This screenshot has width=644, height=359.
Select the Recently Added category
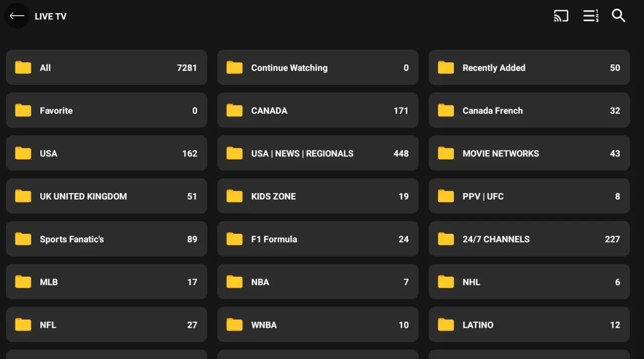529,67
